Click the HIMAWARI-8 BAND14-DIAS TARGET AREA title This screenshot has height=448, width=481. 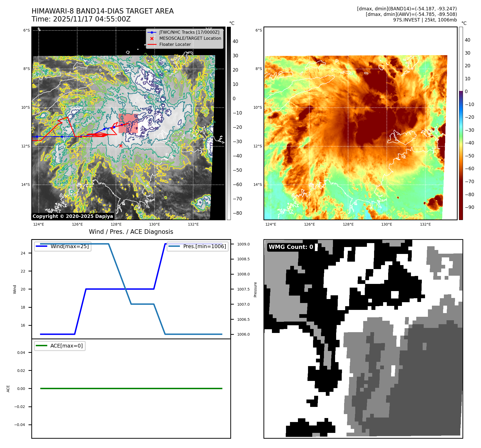[102, 11]
